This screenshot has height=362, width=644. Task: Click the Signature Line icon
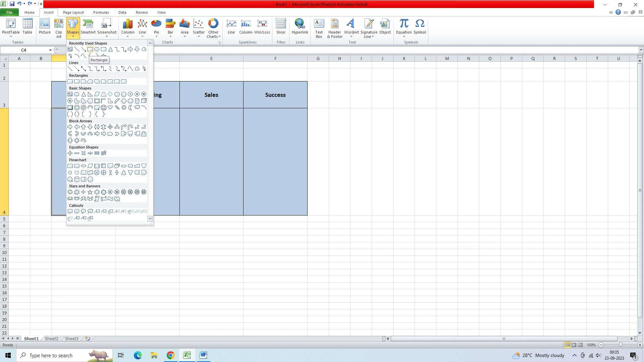368,27
